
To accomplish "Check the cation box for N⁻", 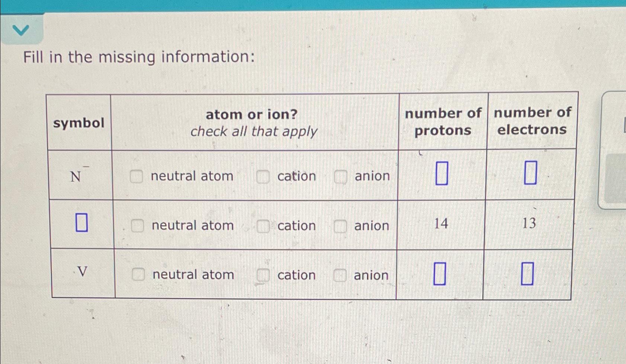I will pos(263,176).
